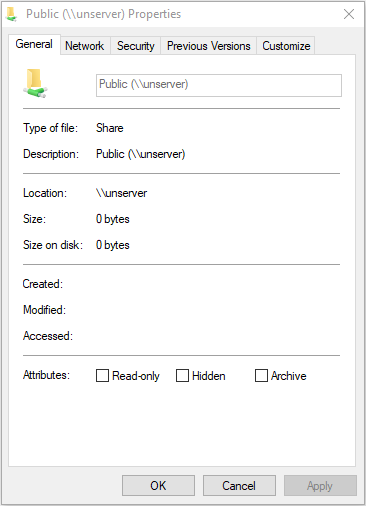Enable the Read-only attribute checkbox
Viewport: 366px width, 506px height.
pos(102,375)
